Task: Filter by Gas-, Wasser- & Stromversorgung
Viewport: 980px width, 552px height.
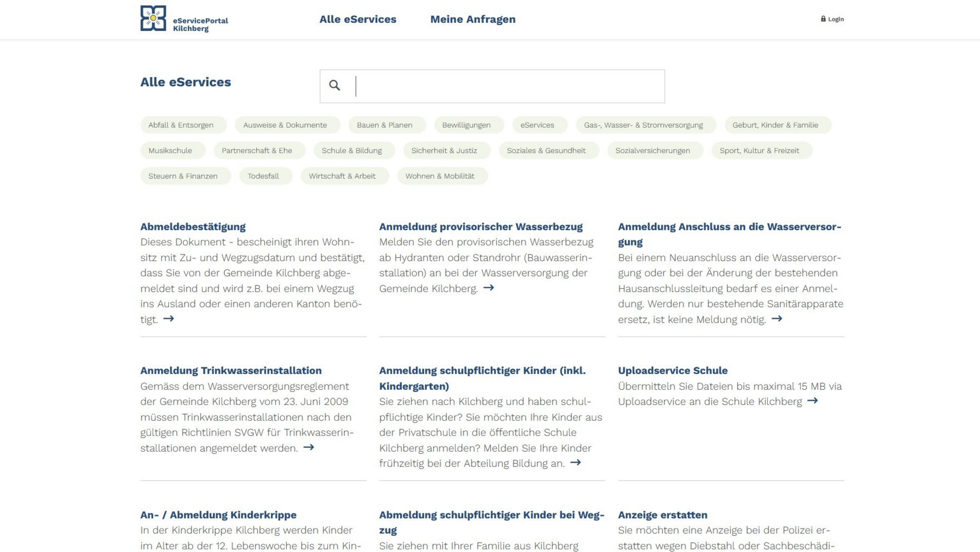Action: [646, 125]
